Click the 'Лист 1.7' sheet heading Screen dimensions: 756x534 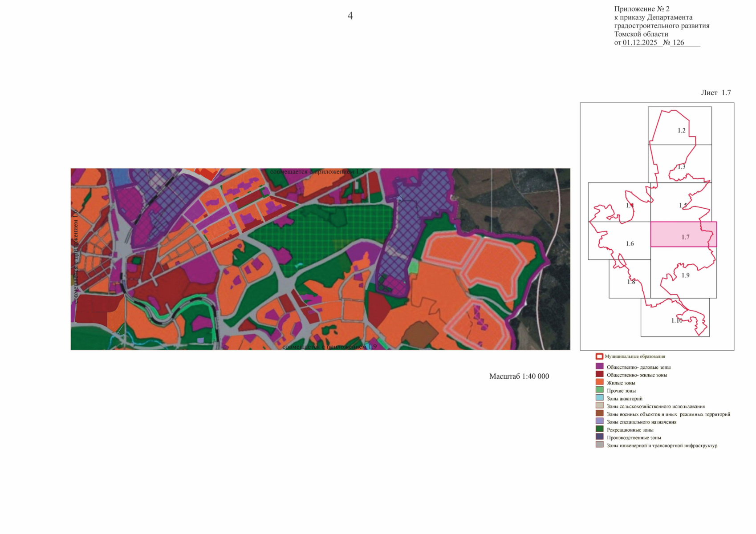coord(715,93)
